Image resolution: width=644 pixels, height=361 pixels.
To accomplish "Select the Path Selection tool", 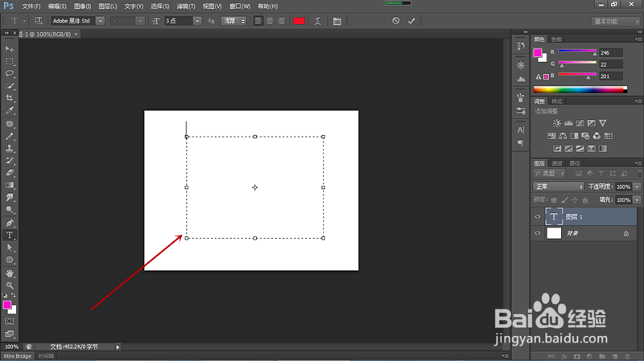I will [10, 248].
